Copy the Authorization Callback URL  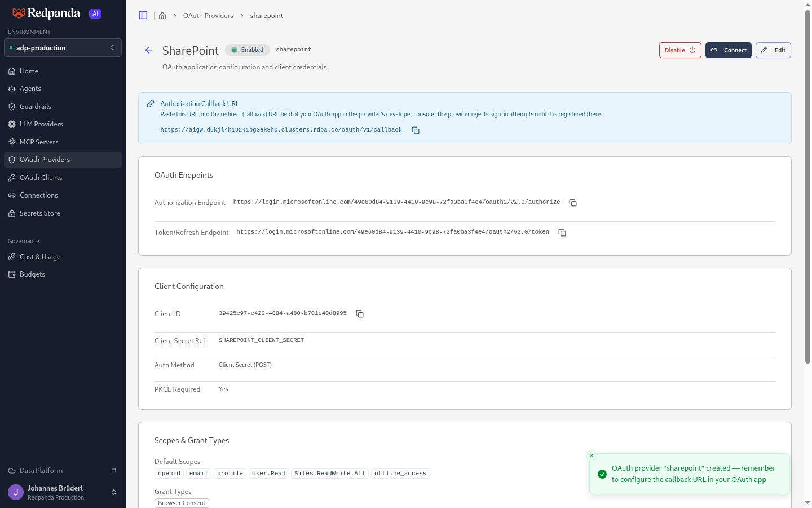pos(416,130)
